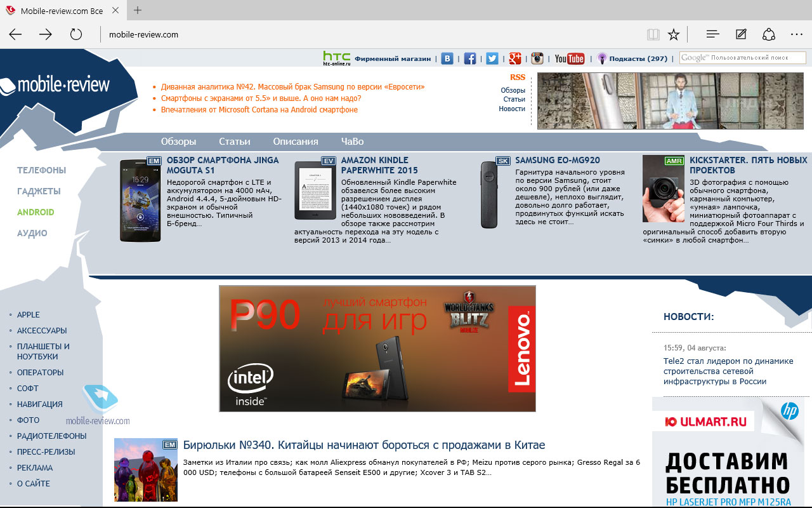812x508 pixels.
Task: Click the HTC online store logo
Action: [x=336, y=58]
